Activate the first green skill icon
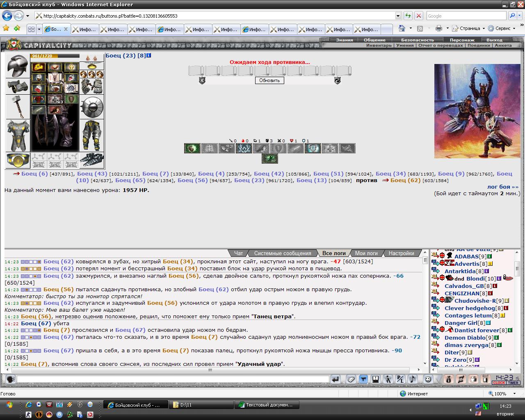525x420 pixels. pyautogui.click(x=192, y=148)
